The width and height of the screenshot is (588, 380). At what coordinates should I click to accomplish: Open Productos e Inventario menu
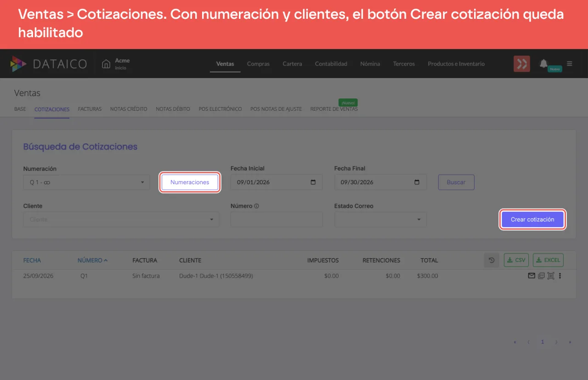[456, 64]
